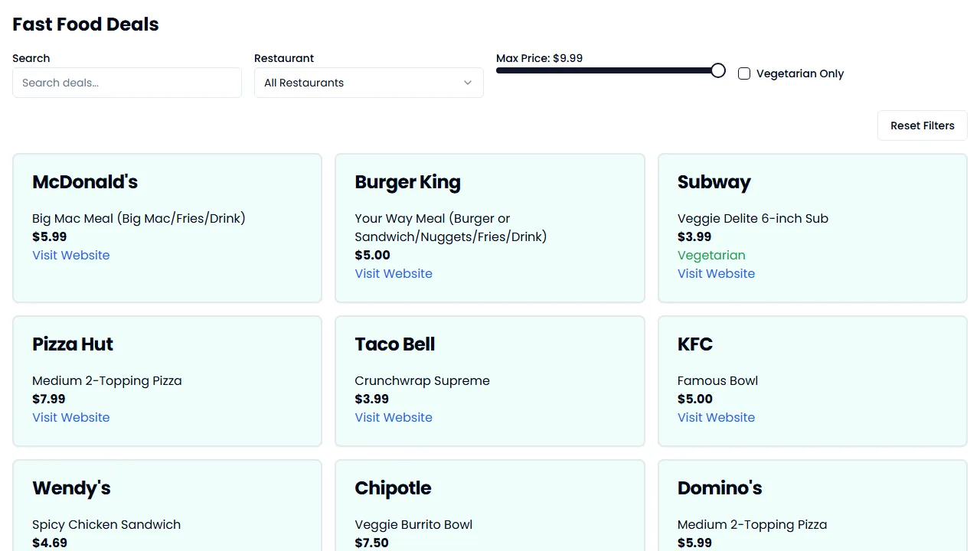This screenshot has height=551, width=980.
Task: Click Taco Bell's Visit Website link
Action: click(x=394, y=418)
